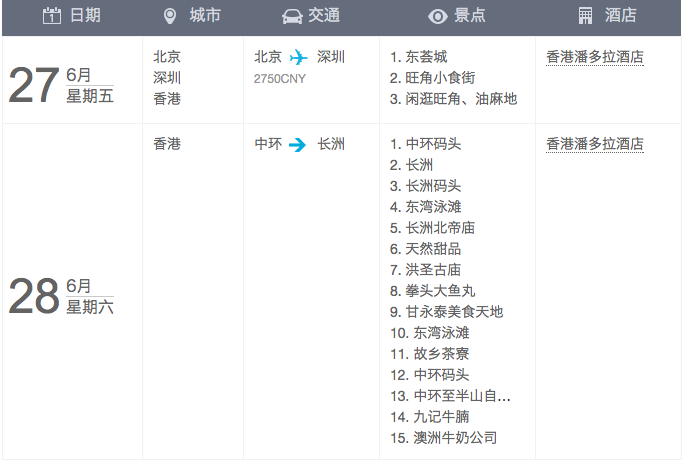Select attraction 4. 东湾泳滩
The height and width of the screenshot is (460, 682).
(x=425, y=207)
